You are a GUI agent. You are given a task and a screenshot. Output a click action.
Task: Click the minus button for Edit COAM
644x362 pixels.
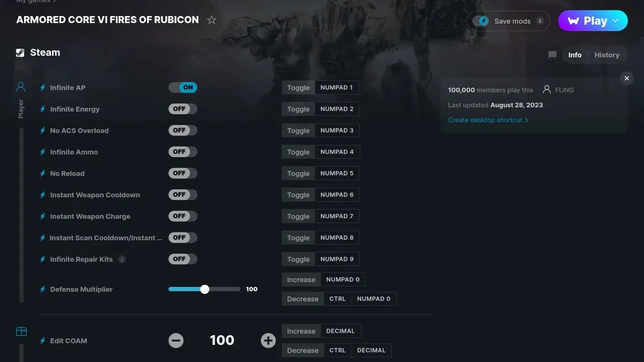point(176,341)
